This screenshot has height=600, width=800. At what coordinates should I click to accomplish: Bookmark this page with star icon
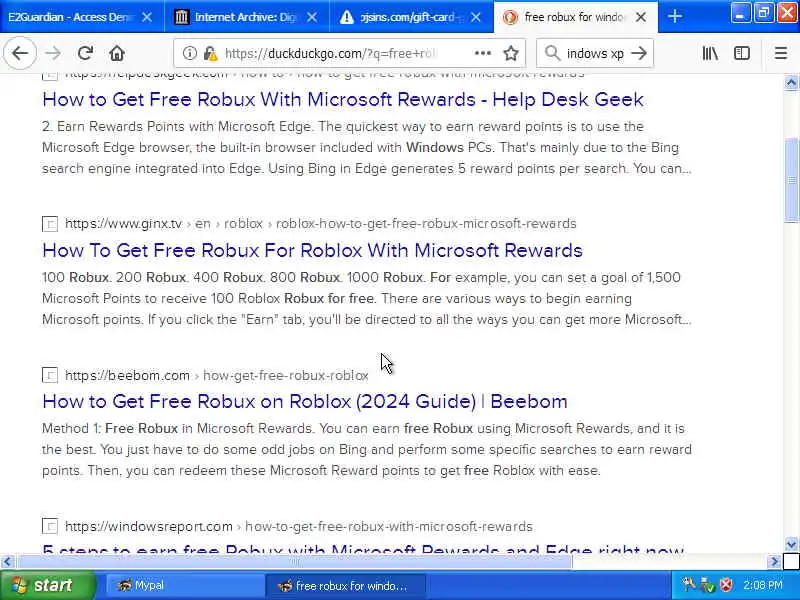[511, 53]
